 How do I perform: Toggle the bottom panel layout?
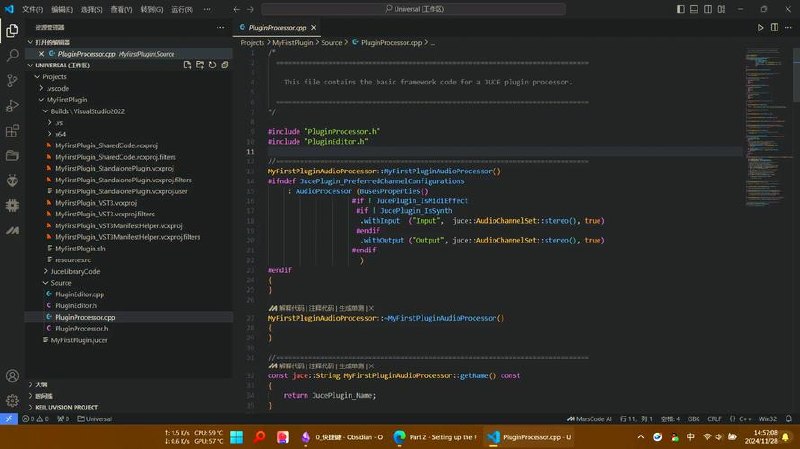tap(694, 9)
